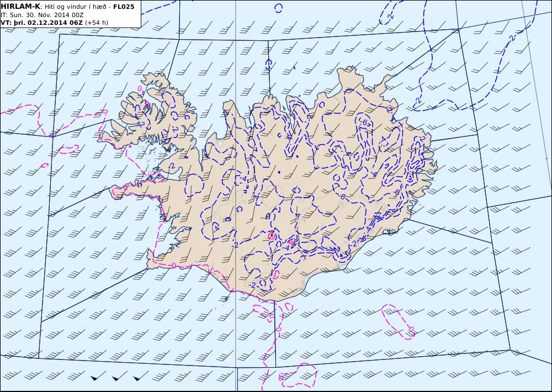The image size is (552, 392).
Task: Click the 0 label on magenta loop southeast of Iceland
Action: [x=411, y=329]
